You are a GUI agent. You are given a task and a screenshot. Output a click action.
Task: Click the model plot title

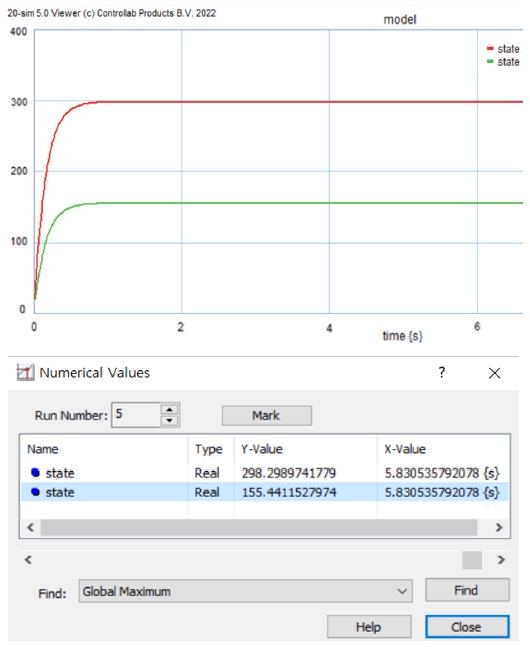[400, 19]
